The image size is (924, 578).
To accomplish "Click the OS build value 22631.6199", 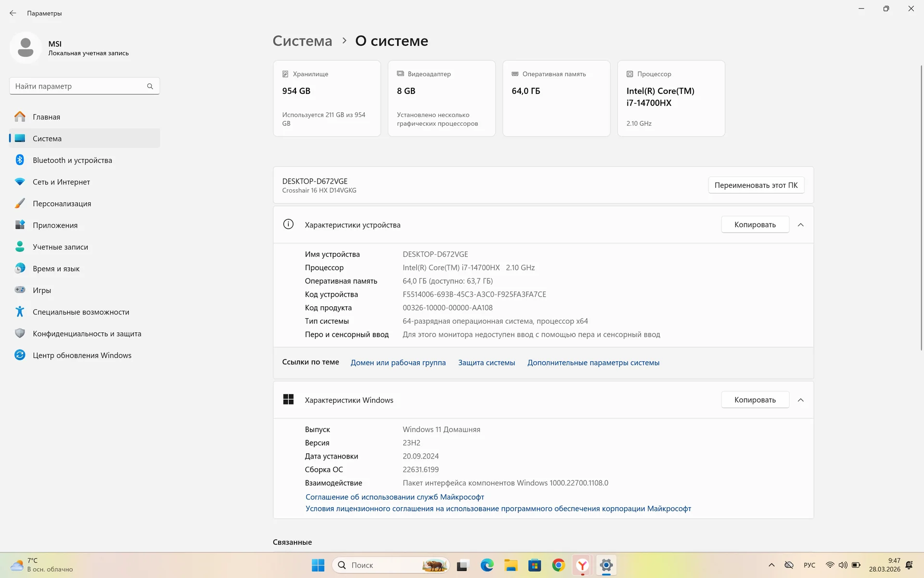I will (x=421, y=470).
